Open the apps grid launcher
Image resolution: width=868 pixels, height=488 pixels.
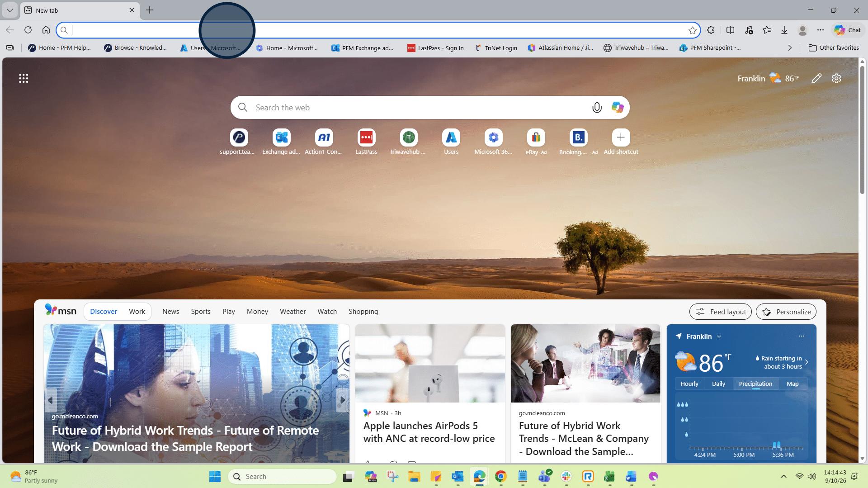(24, 79)
